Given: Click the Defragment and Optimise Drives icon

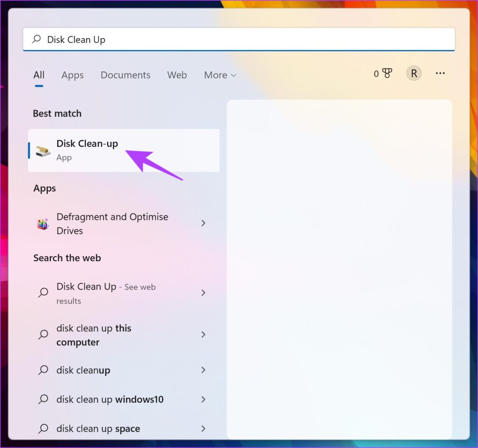Looking at the screenshot, I should point(42,223).
